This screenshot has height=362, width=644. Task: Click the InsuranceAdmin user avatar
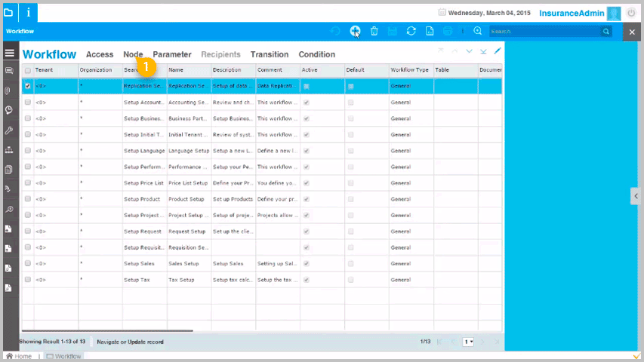(x=614, y=13)
